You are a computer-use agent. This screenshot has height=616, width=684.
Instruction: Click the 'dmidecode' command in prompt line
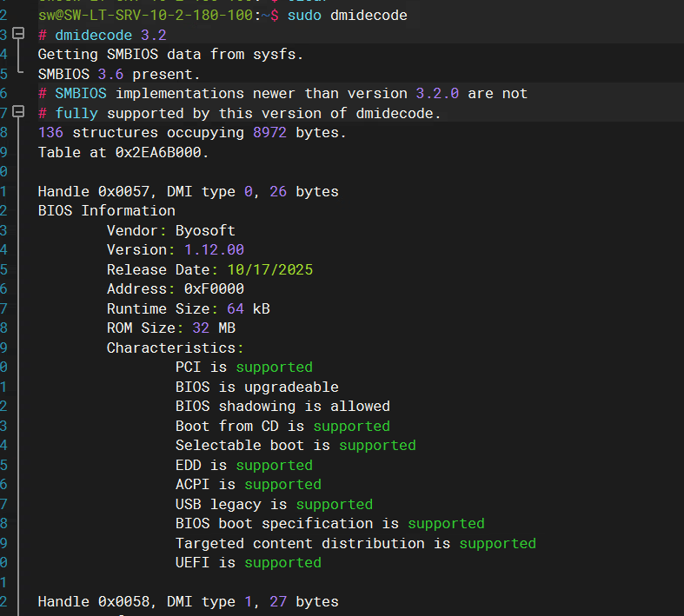[x=369, y=16]
